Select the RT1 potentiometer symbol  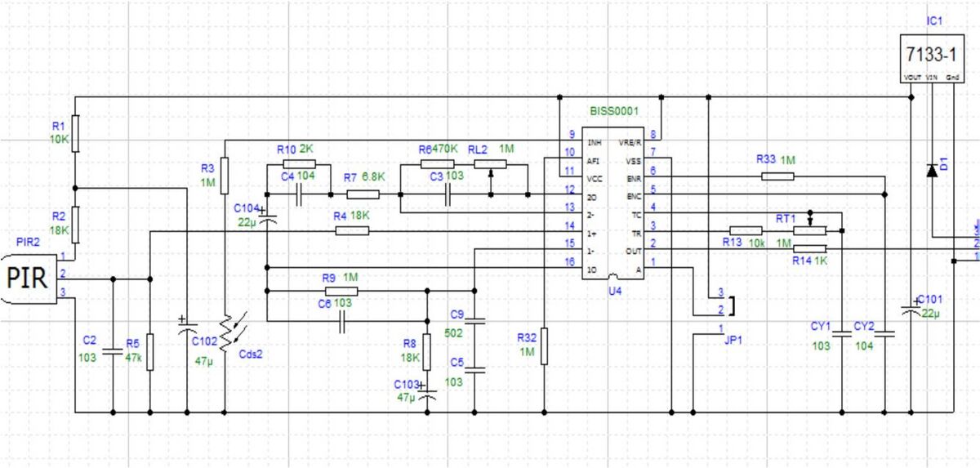tap(810, 230)
